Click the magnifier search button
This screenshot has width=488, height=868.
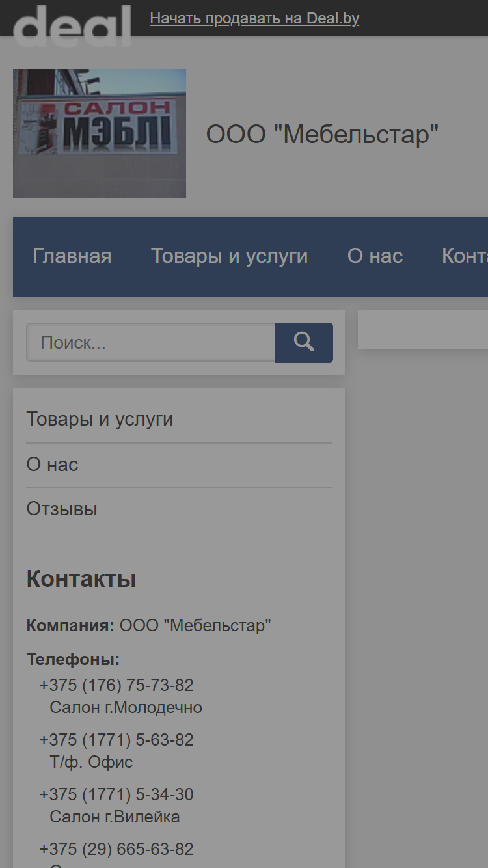click(304, 343)
